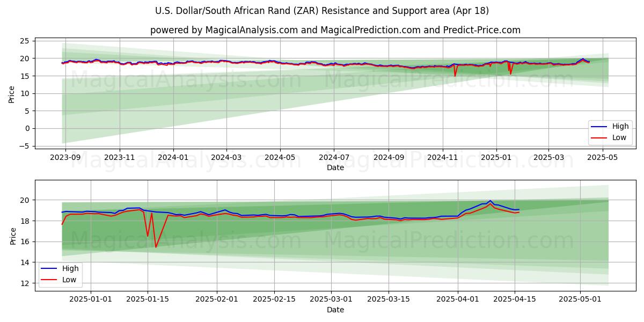Image resolution: width=644 pixels, height=322 pixels.
Task: Click the '2024-05' x-axis label in top chart
Action: pyautogui.click(x=280, y=158)
